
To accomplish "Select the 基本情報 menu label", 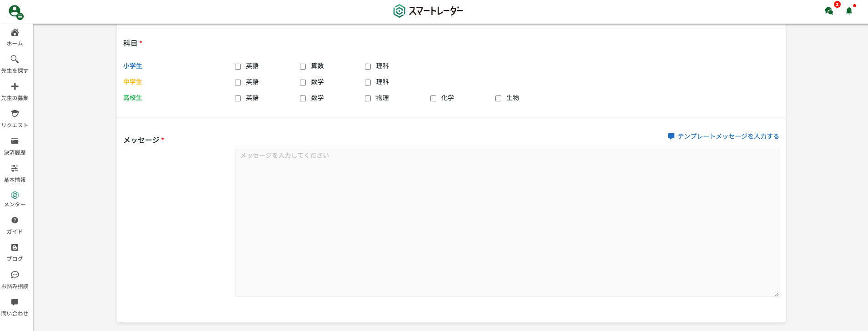I will [x=15, y=180].
